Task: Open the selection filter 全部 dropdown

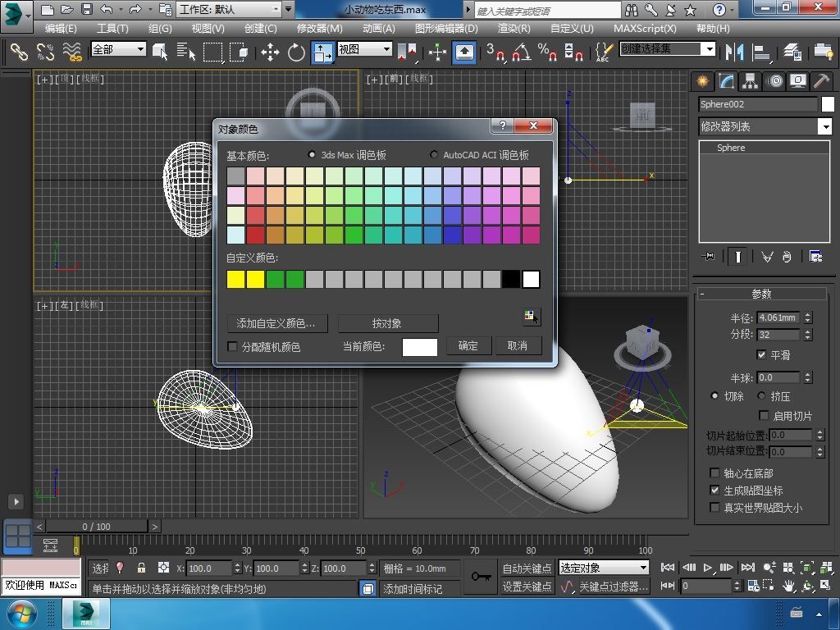Action: point(118,49)
